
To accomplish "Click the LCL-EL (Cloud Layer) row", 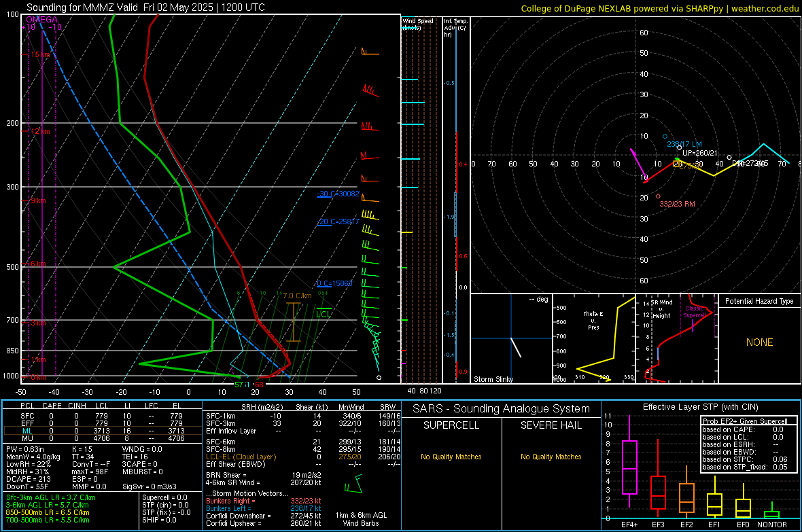I will [x=303, y=457].
